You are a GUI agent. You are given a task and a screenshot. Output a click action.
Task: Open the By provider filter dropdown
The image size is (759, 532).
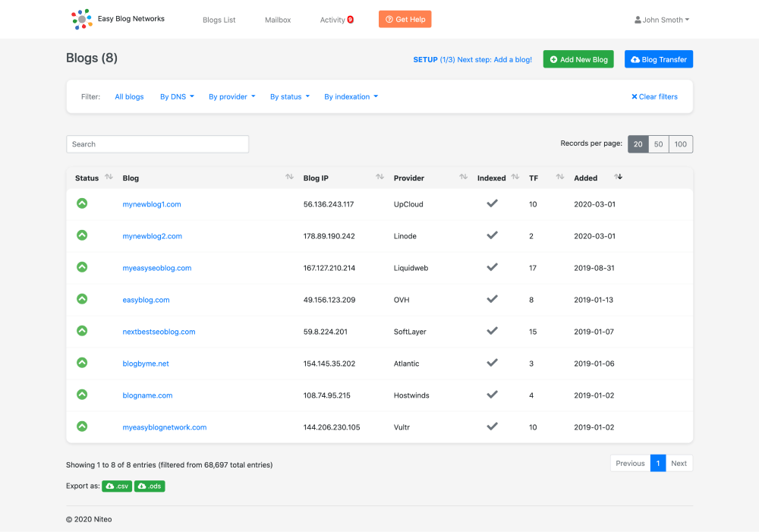[231, 97]
